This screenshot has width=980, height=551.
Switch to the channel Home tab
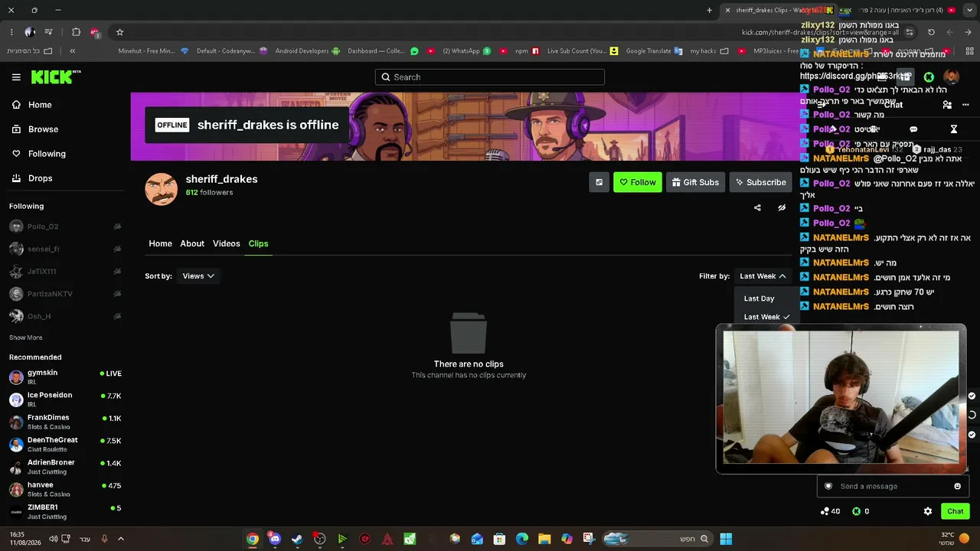click(x=160, y=243)
